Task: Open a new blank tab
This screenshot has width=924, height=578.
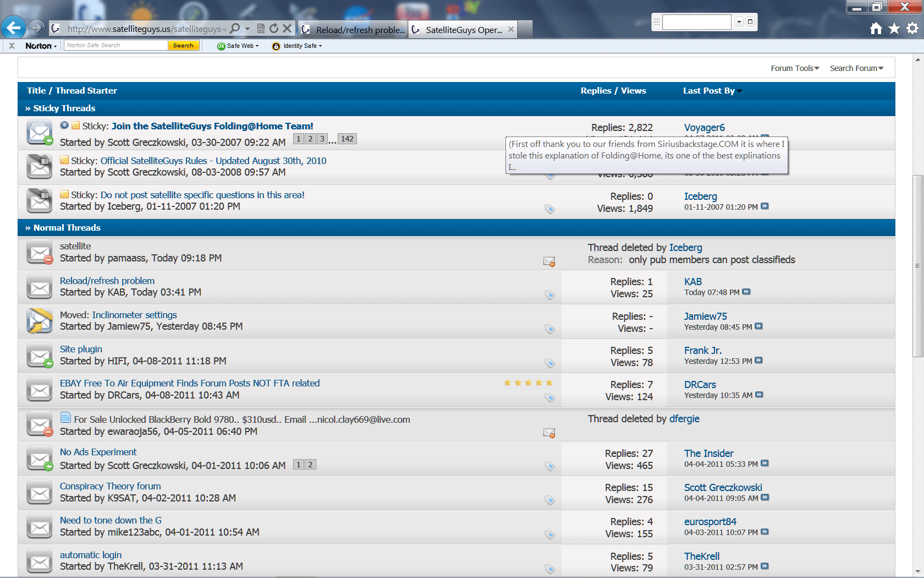Action: pos(525,30)
